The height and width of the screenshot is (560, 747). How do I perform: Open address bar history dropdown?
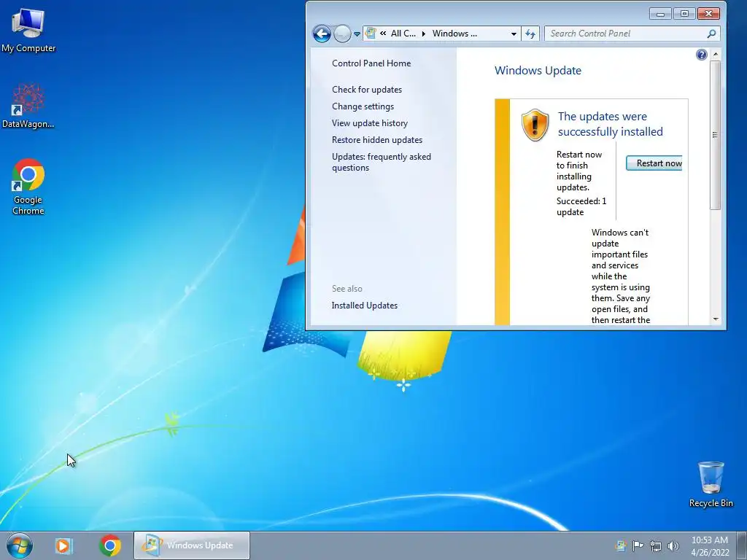(514, 34)
